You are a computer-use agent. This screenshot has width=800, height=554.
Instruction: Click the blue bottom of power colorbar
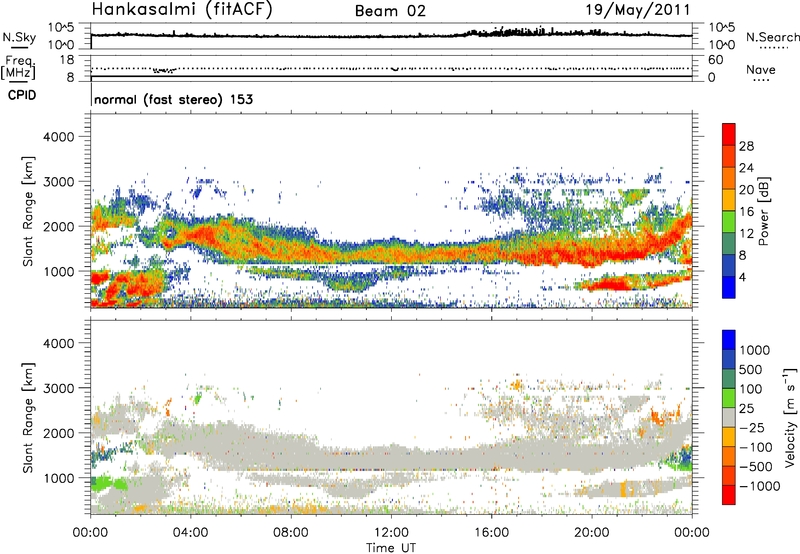tap(729, 287)
